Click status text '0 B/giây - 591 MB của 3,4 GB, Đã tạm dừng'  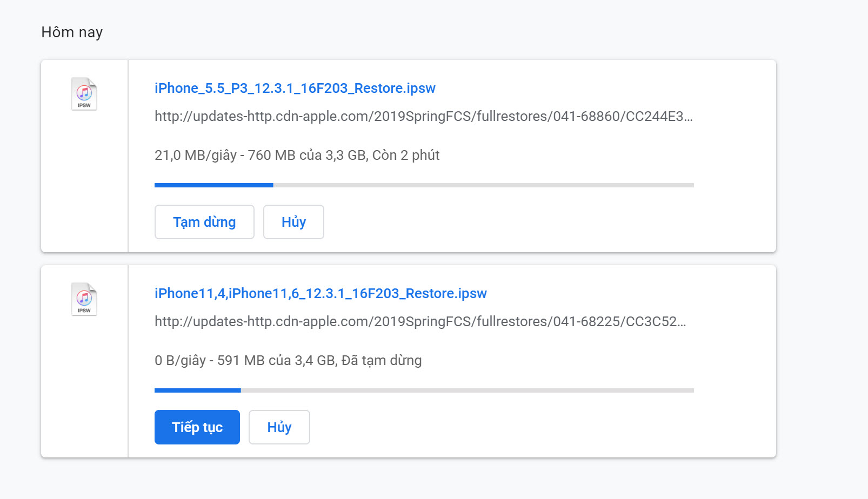coord(288,361)
